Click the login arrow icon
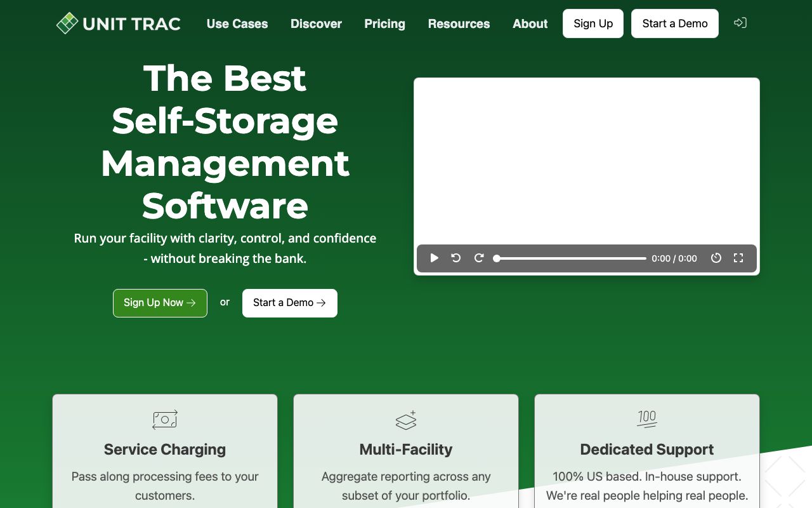 click(740, 23)
